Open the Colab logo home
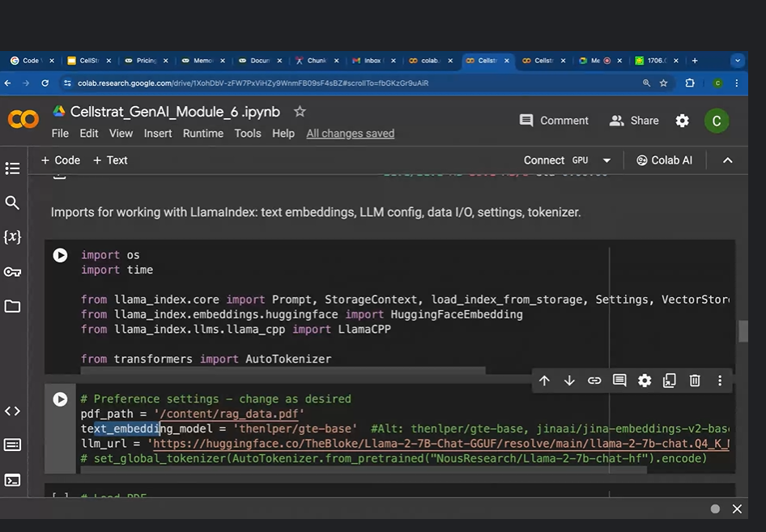 (23, 119)
